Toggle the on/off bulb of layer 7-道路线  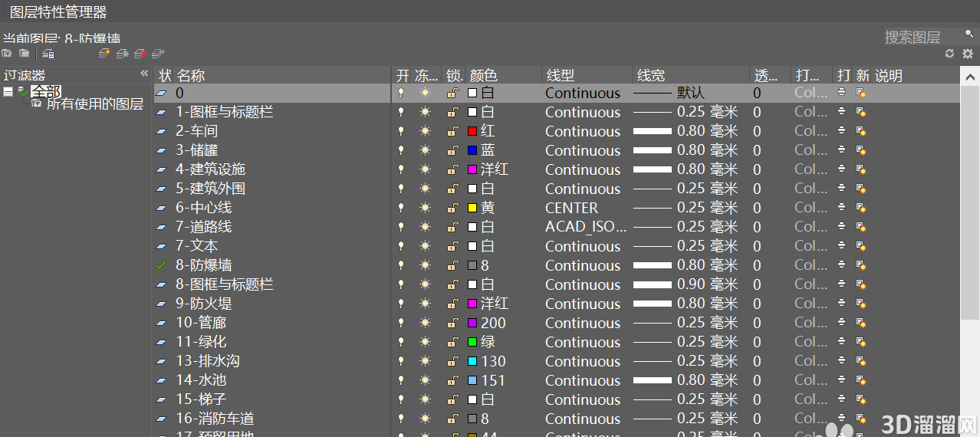(400, 227)
